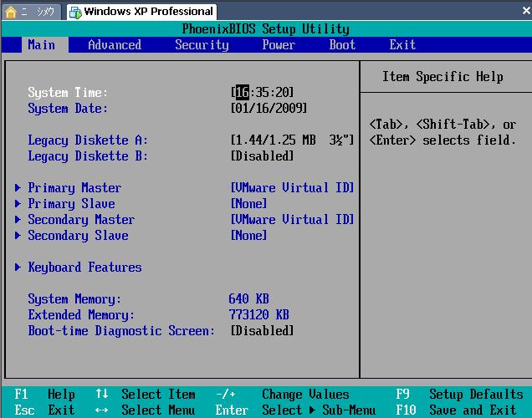Click F1 Help in the footer
532x418 pixels.
45,395
